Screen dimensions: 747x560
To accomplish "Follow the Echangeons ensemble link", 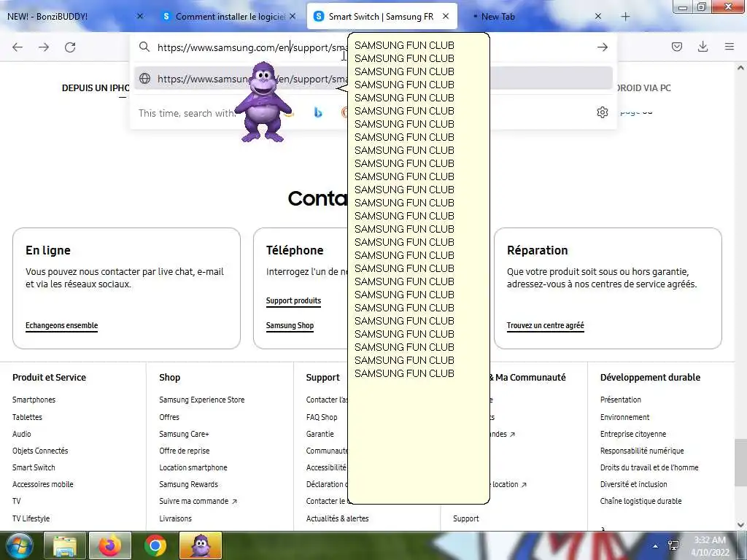I will click(61, 326).
